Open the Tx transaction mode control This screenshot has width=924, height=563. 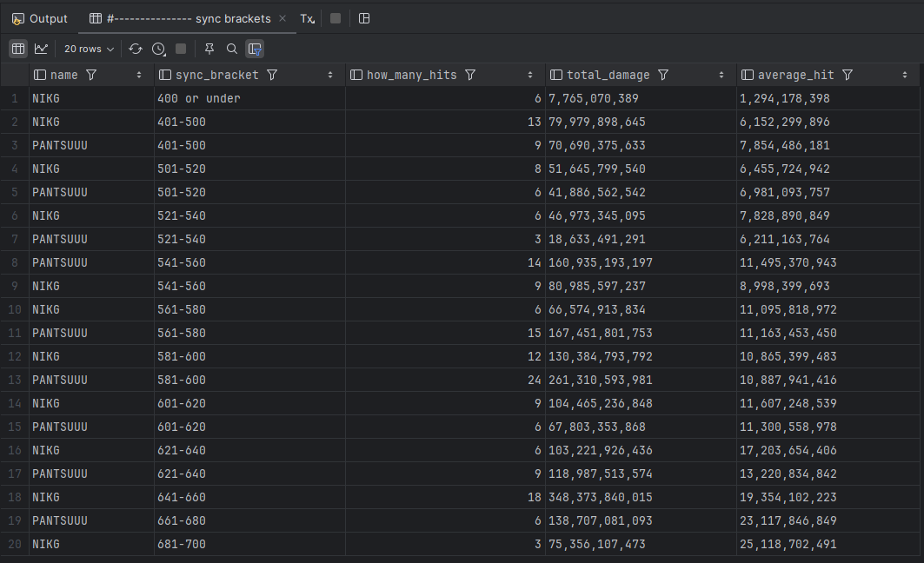pos(307,19)
